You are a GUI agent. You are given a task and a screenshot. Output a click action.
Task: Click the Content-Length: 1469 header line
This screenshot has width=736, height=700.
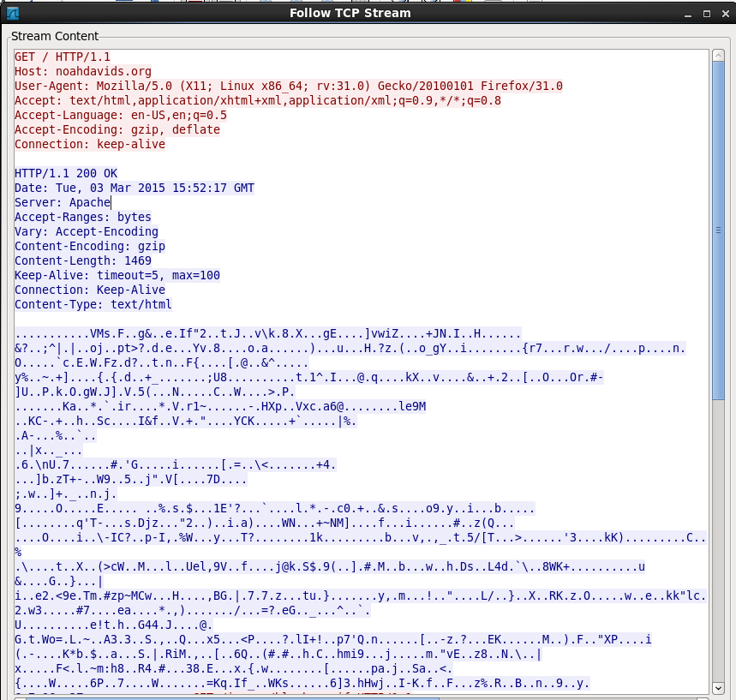83,260
